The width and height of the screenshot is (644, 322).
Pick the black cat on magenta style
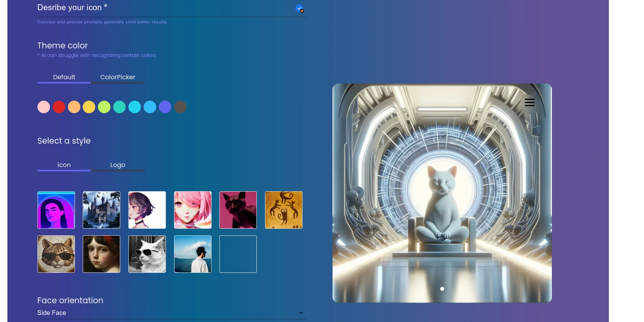coord(238,210)
